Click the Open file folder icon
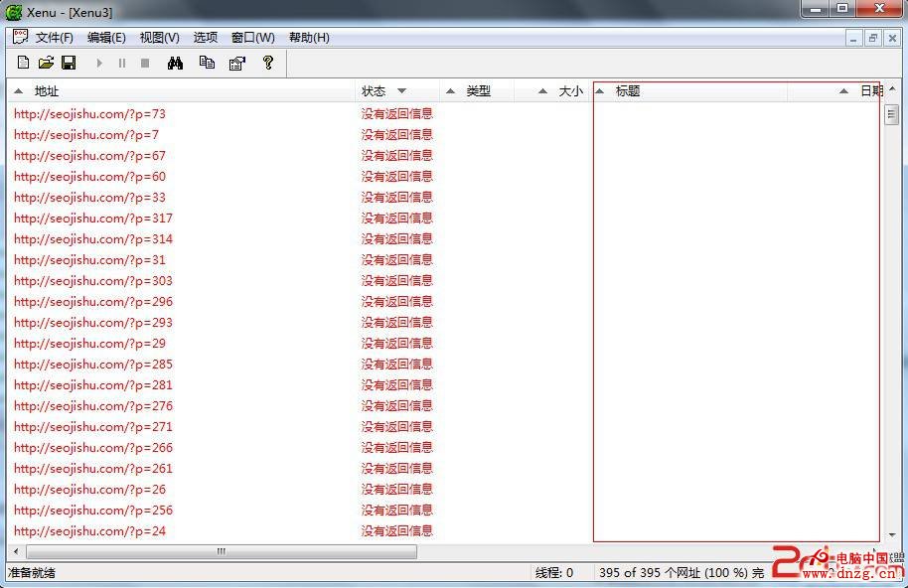The height and width of the screenshot is (588, 908). [x=46, y=63]
